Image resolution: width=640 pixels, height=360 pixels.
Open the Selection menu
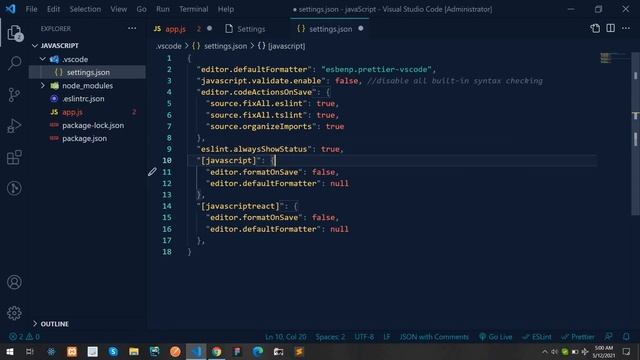[85, 9]
